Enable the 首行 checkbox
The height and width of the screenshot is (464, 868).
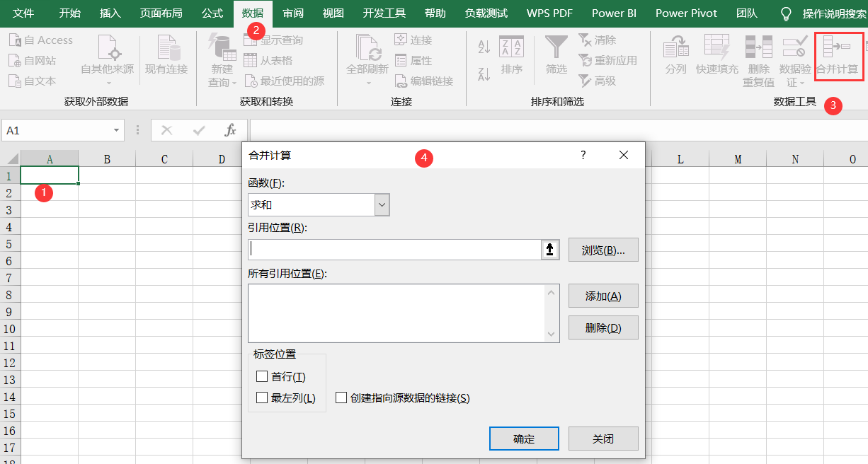click(263, 376)
